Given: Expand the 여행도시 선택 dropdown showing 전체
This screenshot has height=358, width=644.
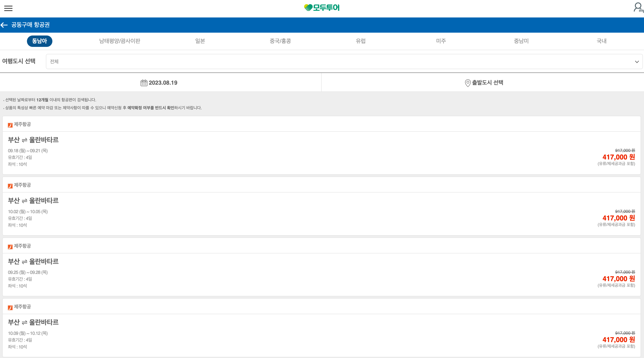Looking at the screenshot, I should [x=344, y=62].
